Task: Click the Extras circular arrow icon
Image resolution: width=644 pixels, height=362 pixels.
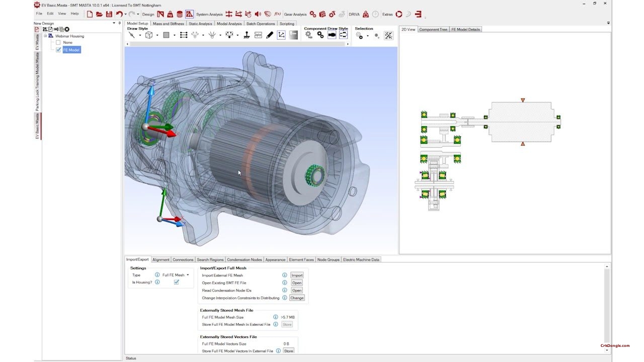Action: point(399,14)
